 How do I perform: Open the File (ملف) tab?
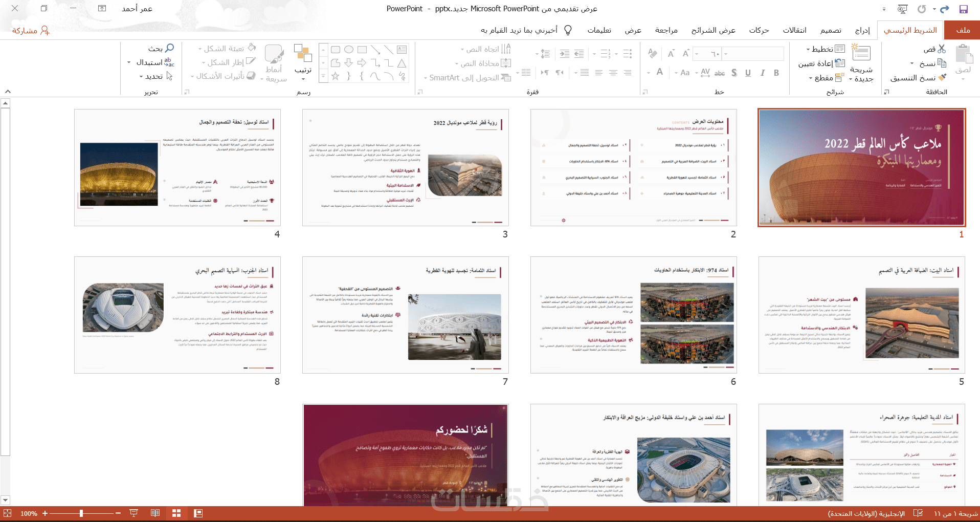click(963, 30)
